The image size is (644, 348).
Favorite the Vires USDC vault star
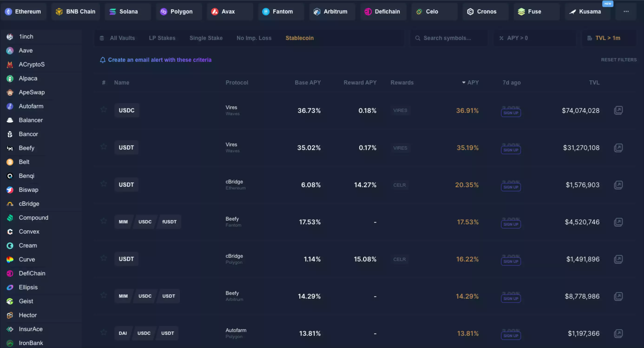(x=104, y=109)
